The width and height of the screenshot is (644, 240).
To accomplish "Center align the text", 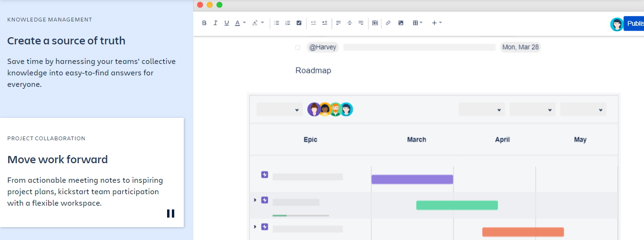I will click(x=349, y=23).
